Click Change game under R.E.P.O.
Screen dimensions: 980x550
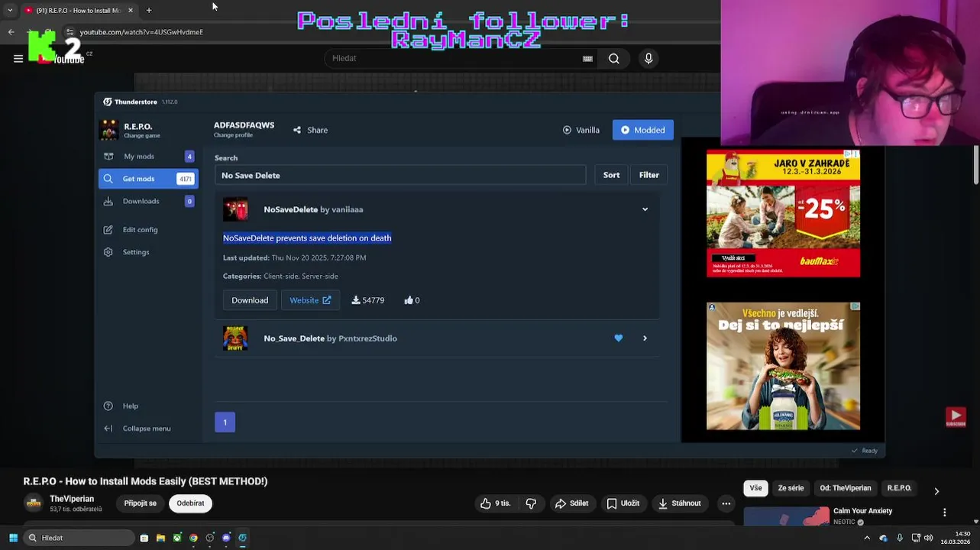pyautogui.click(x=142, y=136)
